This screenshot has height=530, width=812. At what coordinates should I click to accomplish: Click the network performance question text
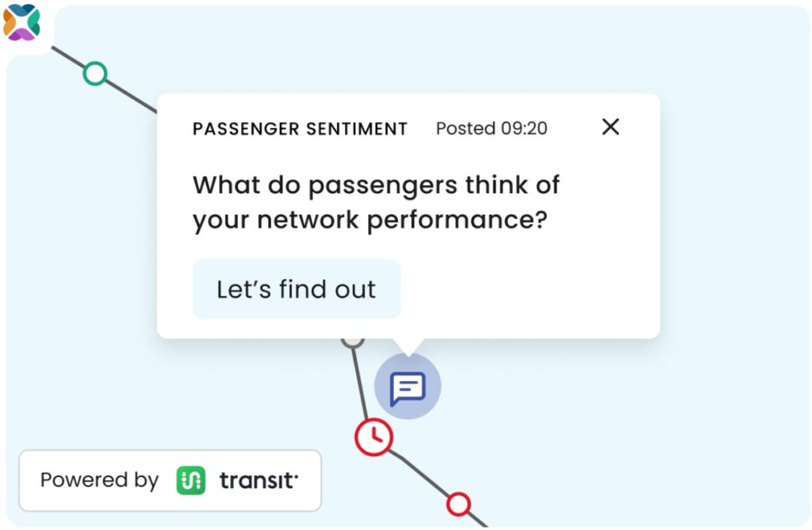coord(376,202)
